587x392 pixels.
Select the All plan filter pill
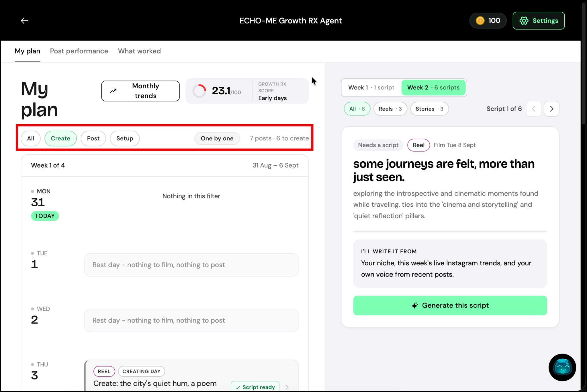tap(31, 138)
